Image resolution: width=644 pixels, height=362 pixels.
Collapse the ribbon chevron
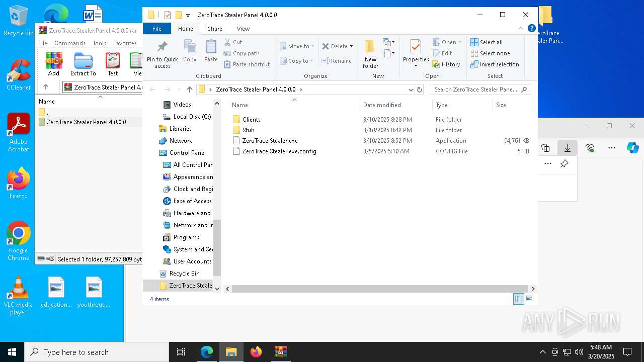(x=521, y=29)
